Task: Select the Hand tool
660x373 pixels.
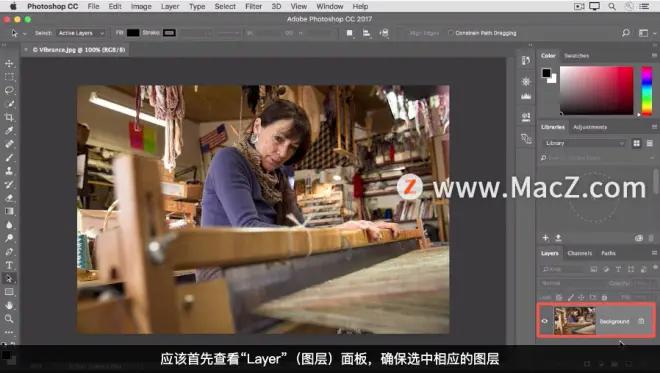Action: coord(9,305)
